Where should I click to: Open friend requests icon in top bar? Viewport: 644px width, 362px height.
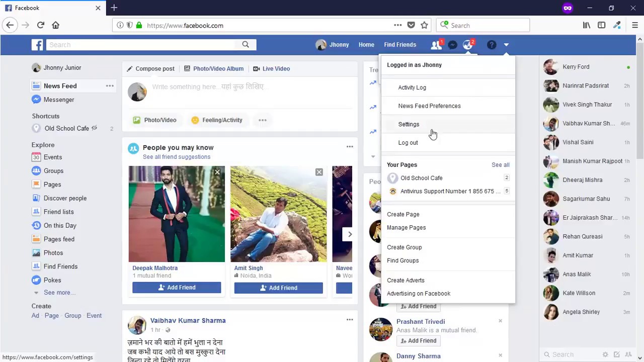[x=436, y=45]
